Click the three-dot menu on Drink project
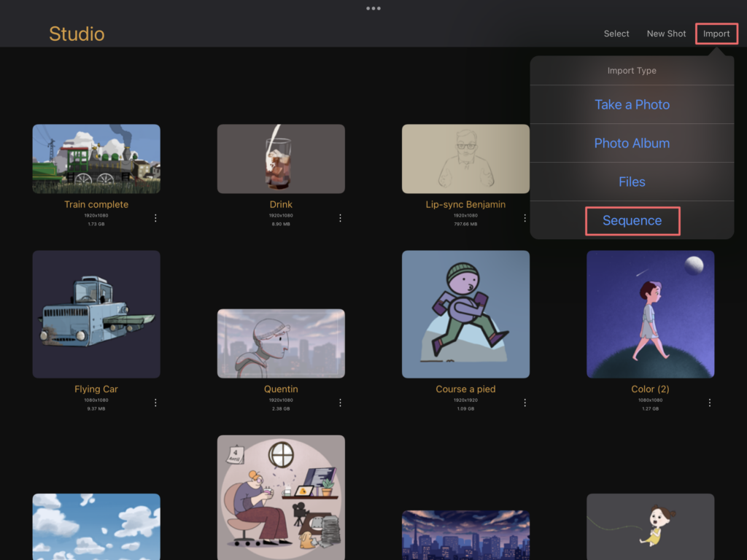Viewport: 747px width, 560px height. pos(339,218)
